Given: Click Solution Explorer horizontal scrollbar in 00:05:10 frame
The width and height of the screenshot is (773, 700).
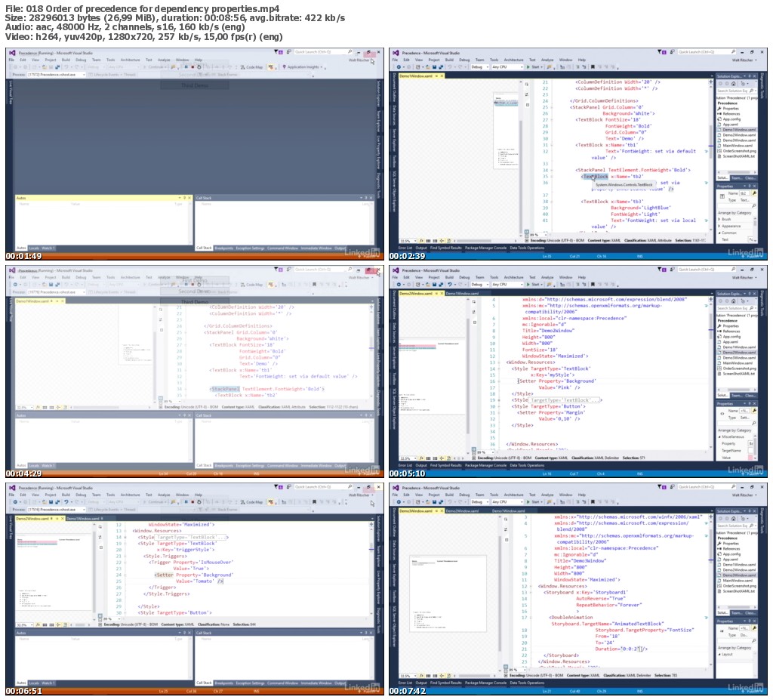Looking at the screenshot, I should point(737,389).
